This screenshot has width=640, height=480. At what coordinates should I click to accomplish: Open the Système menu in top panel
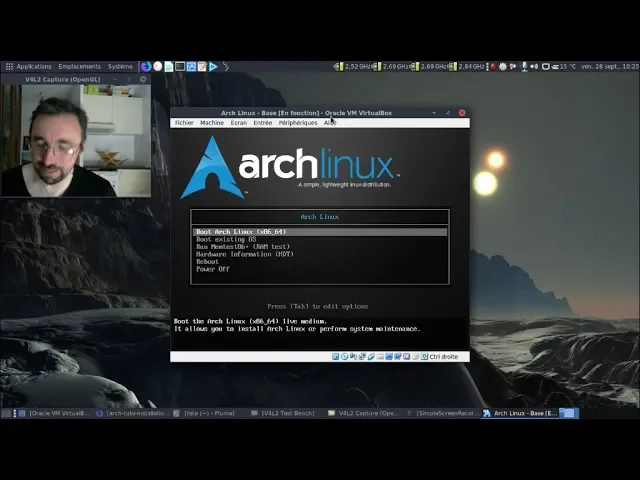click(120, 67)
